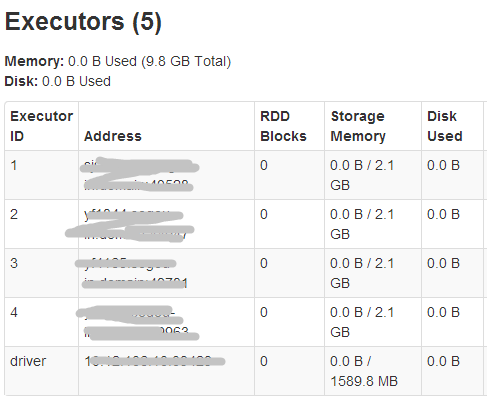Viewport: 489px width, 399px height.
Task: Click the Disk 0.0 B Used summary
Action: point(58,81)
